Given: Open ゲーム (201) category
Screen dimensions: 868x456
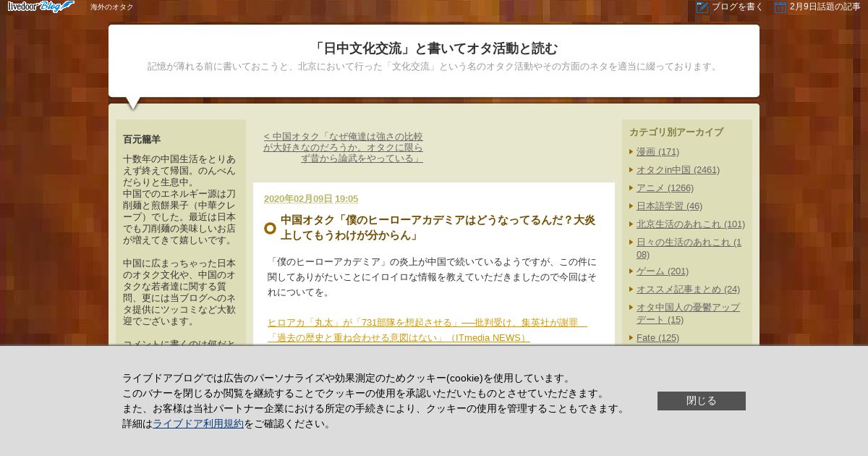Looking at the screenshot, I should pyautogui.click(x=663, y=271).
